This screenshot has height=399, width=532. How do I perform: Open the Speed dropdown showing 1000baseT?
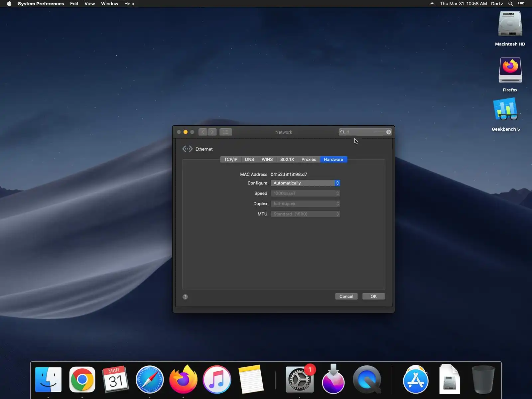click(305, 194)
